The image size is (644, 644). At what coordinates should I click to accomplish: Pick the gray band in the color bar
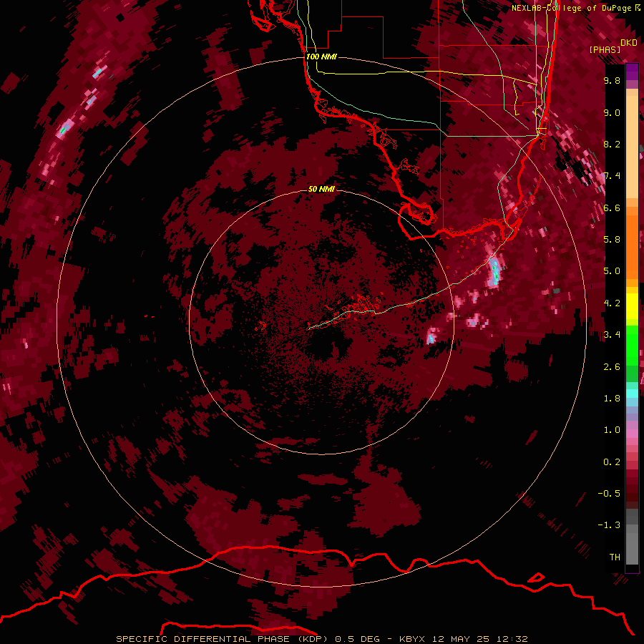coord(632,537)
